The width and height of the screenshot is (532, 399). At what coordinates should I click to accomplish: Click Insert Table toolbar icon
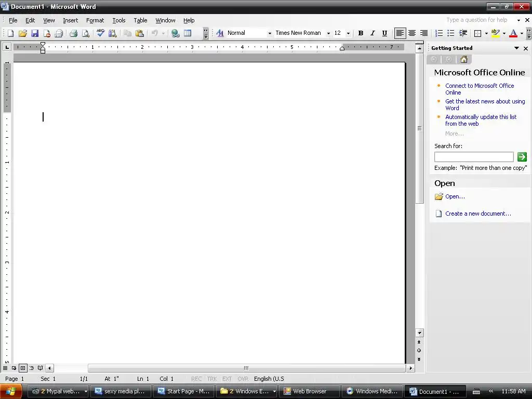pos(188,33)
